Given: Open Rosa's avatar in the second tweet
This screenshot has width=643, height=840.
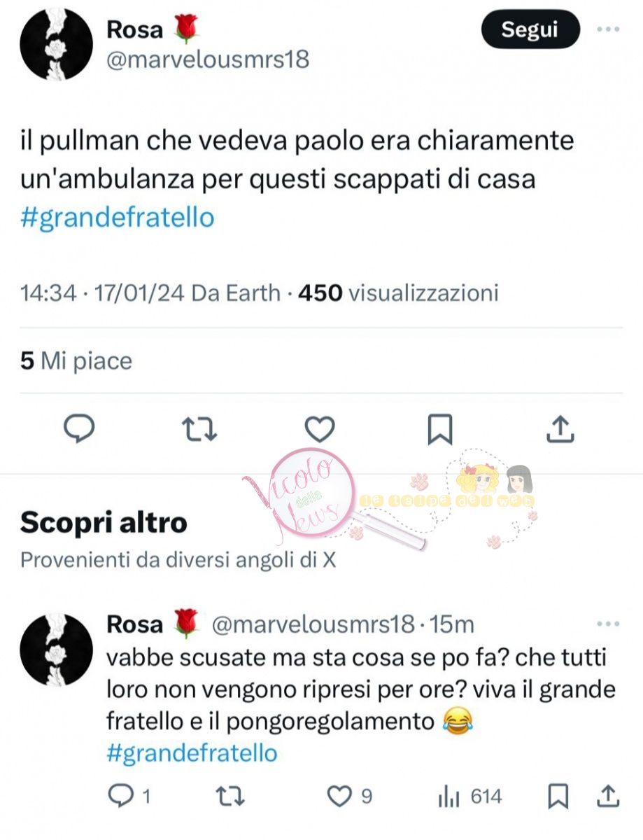Looking at the screenshot, I should (57, 650).
